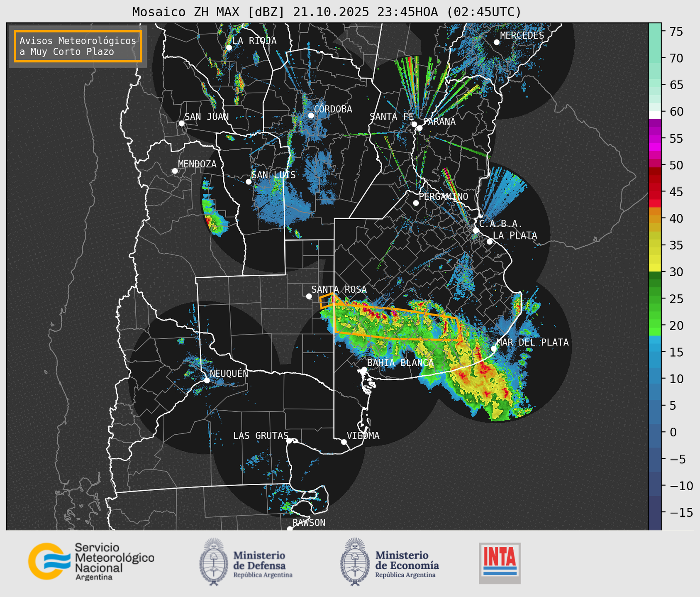Image resolution: width=700 pixels, height=597 pixels.
Task: Click the Ministerio de Economía emblem
Action: (x=355, y=562)
